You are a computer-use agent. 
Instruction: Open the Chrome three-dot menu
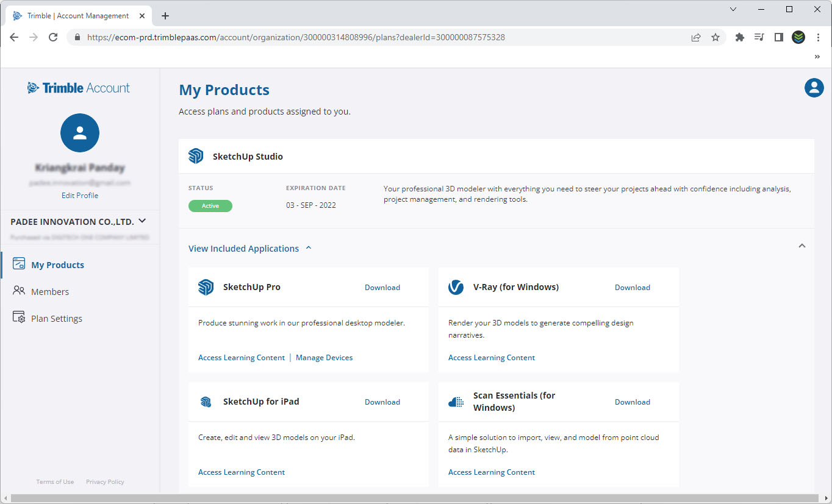[x=818, y=37]
